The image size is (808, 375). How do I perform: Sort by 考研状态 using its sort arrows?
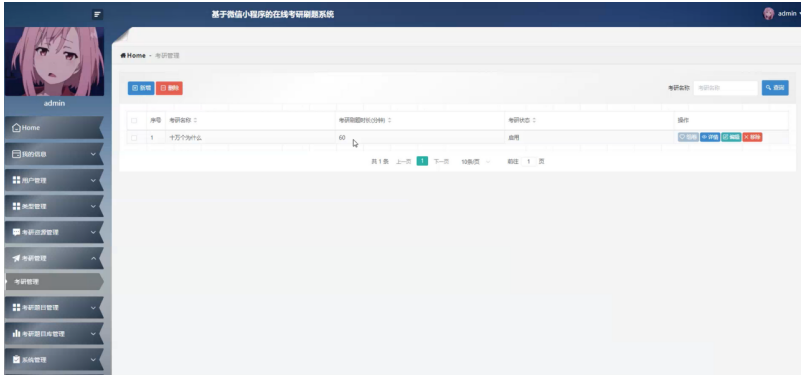pos(534,121)
